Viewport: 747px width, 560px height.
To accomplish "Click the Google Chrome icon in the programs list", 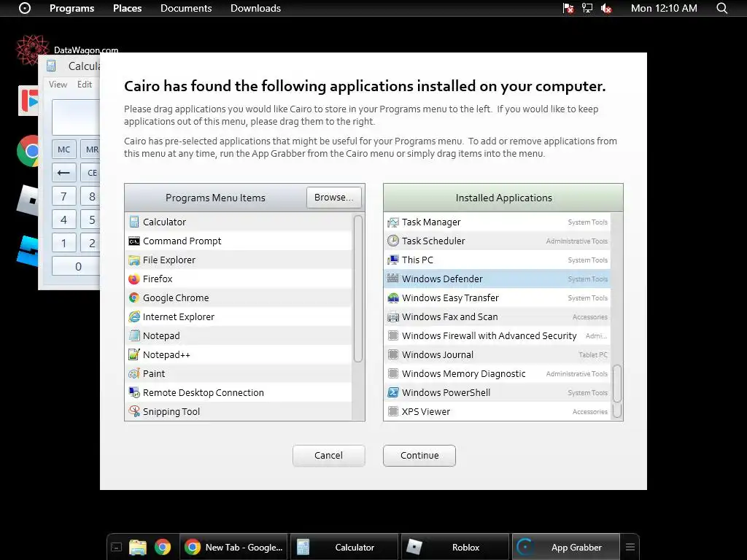I will (134, 297).
